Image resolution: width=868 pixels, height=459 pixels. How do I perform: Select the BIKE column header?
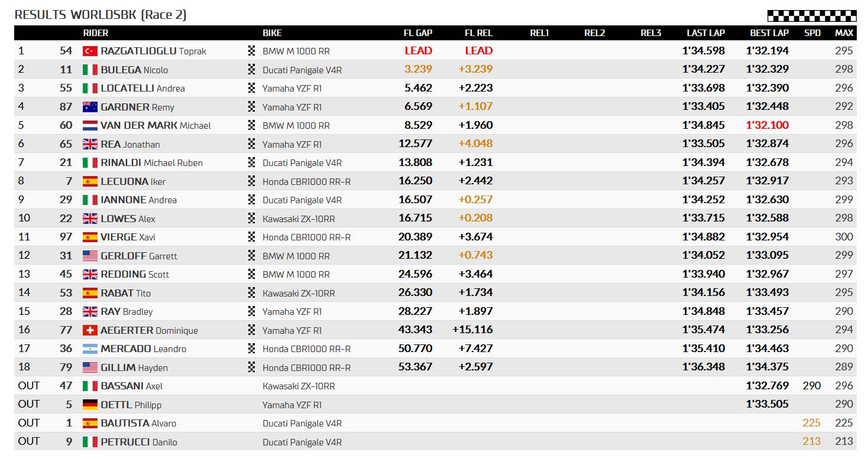click(x=272, y=33)
